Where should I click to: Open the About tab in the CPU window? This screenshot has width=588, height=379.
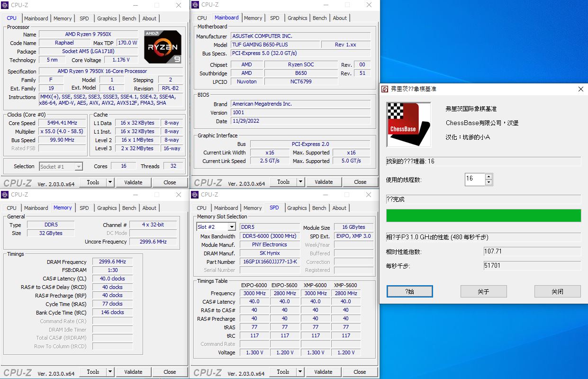149,18
